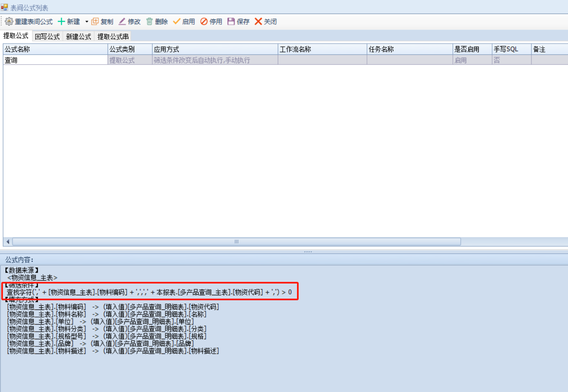The image size is (568, 392).
Task: Click the 是否启用 column header
Action: point(472,49)
